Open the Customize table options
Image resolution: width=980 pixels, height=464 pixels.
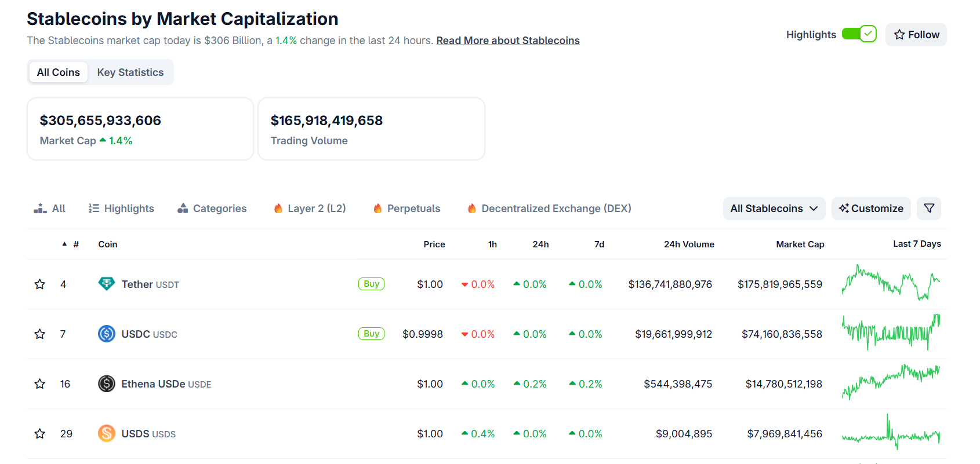pos(871,209)
